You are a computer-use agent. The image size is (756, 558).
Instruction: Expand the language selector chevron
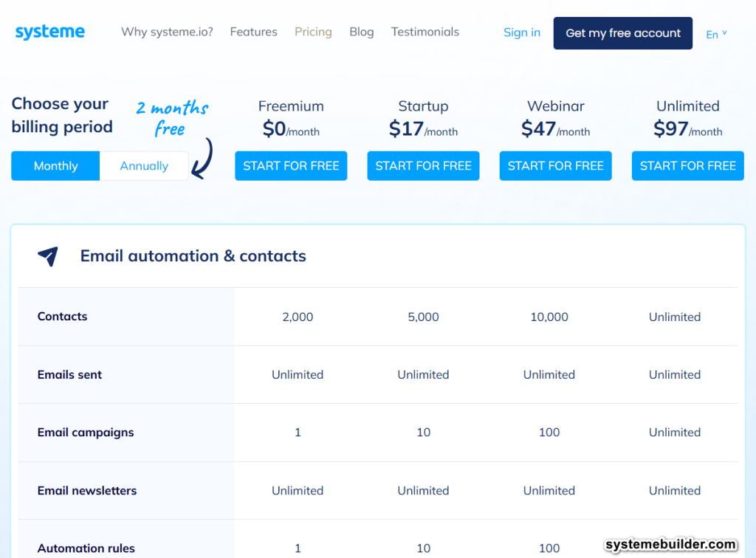coord(724,32)
